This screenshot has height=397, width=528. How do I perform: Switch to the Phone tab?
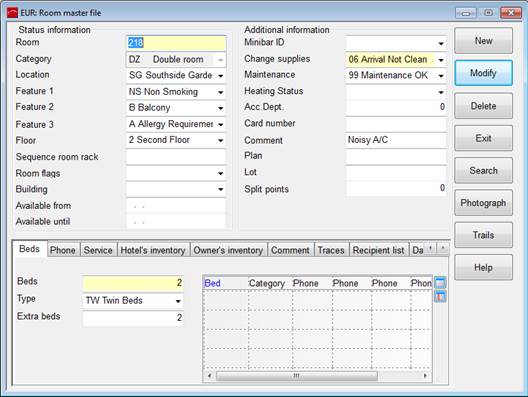(x=63, y=250)
